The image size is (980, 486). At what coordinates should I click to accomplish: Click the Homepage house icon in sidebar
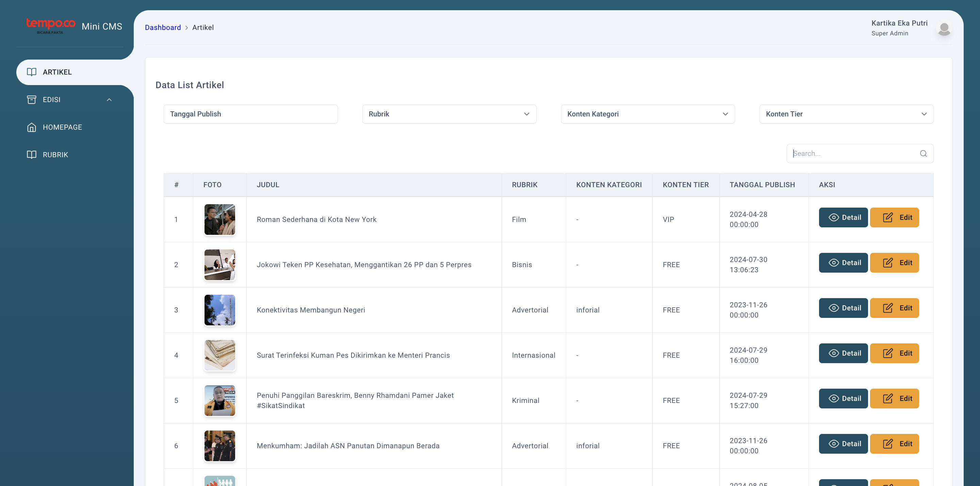click(32, 127)
